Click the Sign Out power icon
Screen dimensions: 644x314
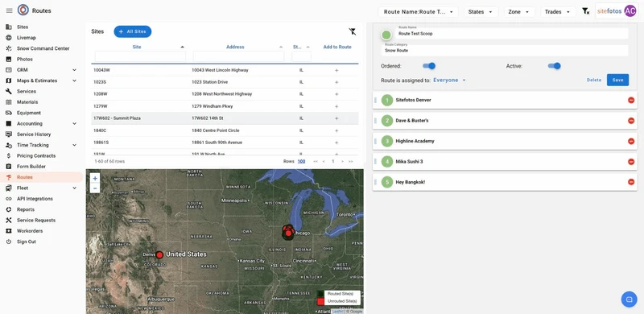coord(9,242)
